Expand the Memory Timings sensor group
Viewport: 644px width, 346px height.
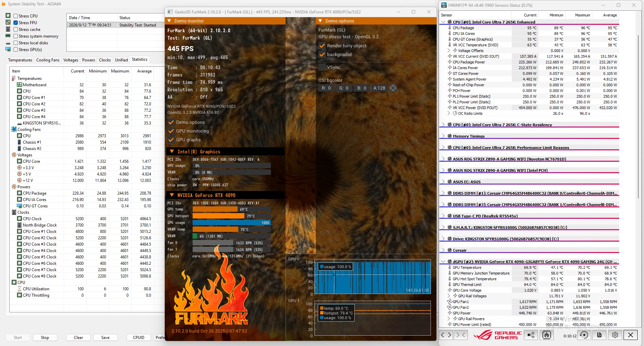pyautogui.click(x=443, y=136)
